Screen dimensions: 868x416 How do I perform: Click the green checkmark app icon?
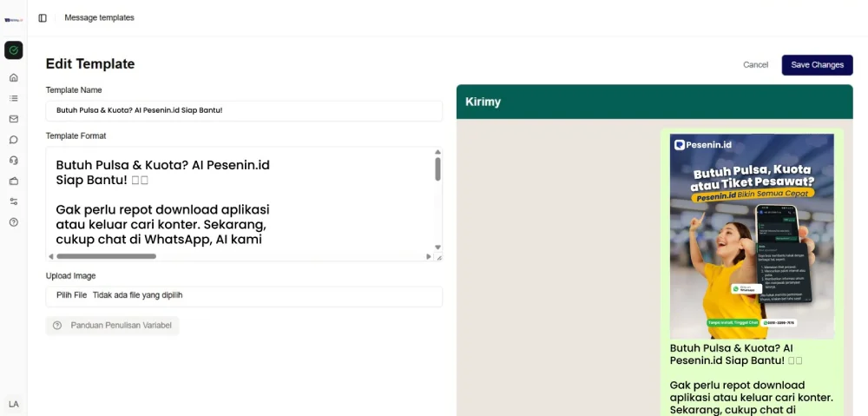point(14,50)
